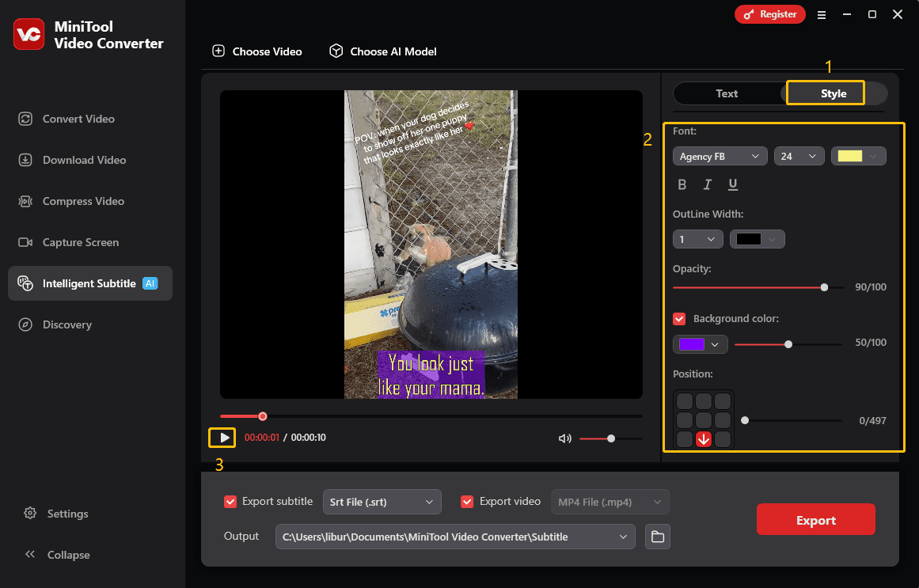Expand the Srt File format dropdown

click(x=382, y=502)
